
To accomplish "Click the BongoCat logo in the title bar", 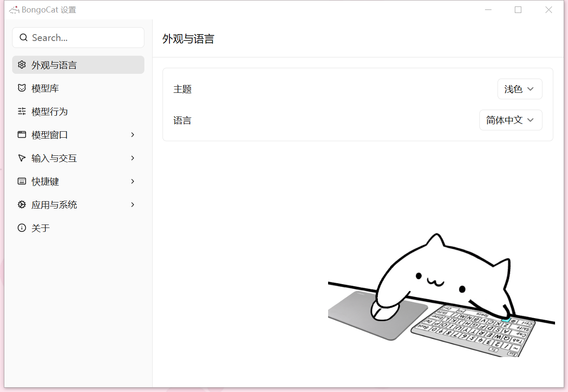I will (x=14, y=9).
